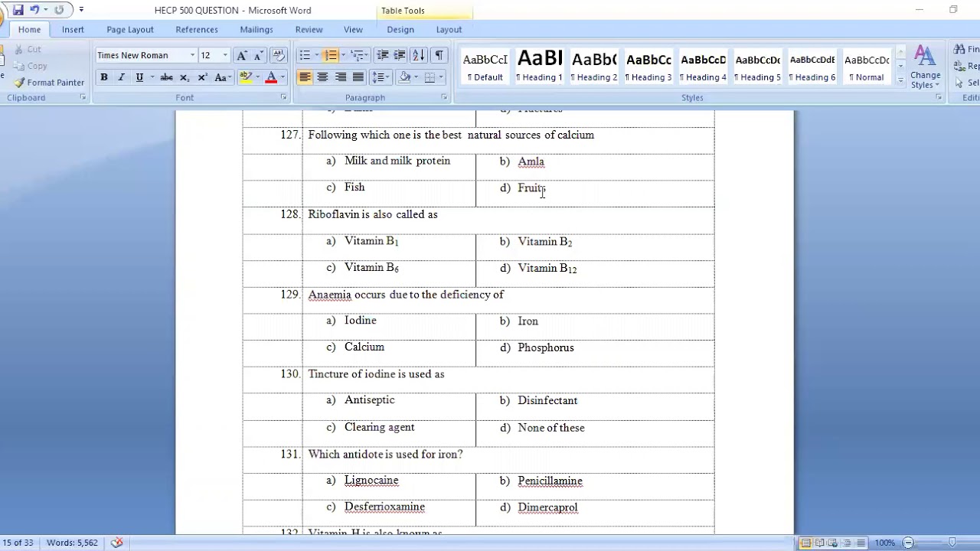Switch to the Insert tab
This screenshot has height=551, width=980.
click(73, 30)
